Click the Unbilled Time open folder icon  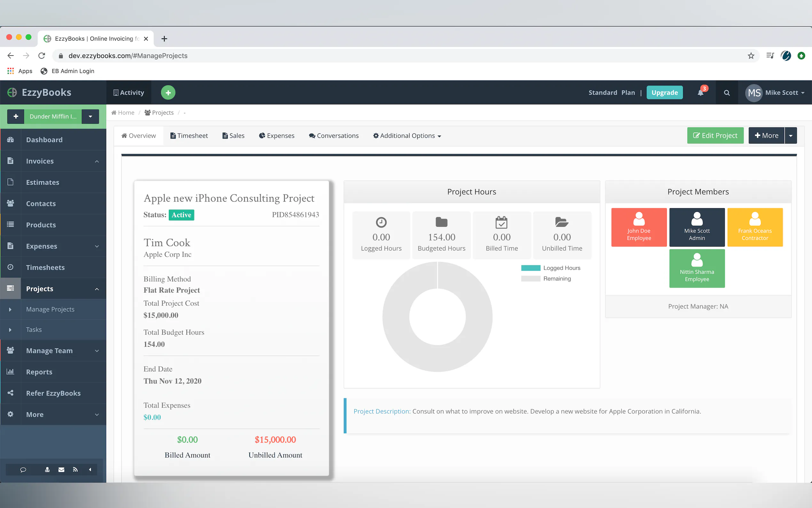[x=562, y=222]
